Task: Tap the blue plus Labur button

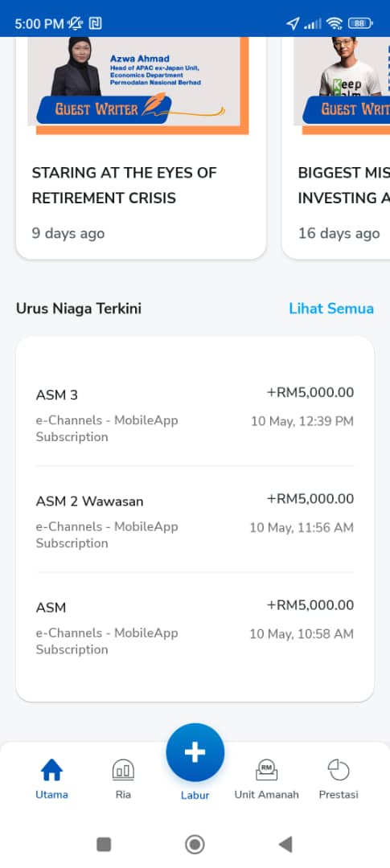Action: point(195,752)
